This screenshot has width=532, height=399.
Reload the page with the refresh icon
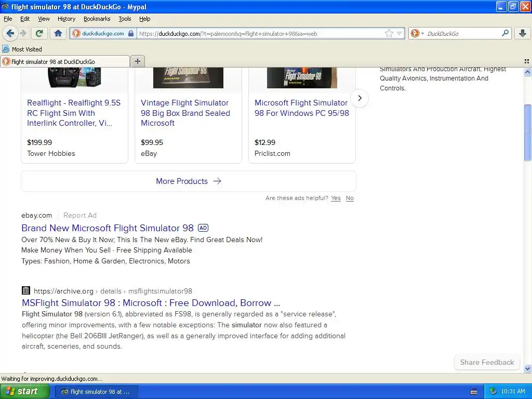[39, 33]
